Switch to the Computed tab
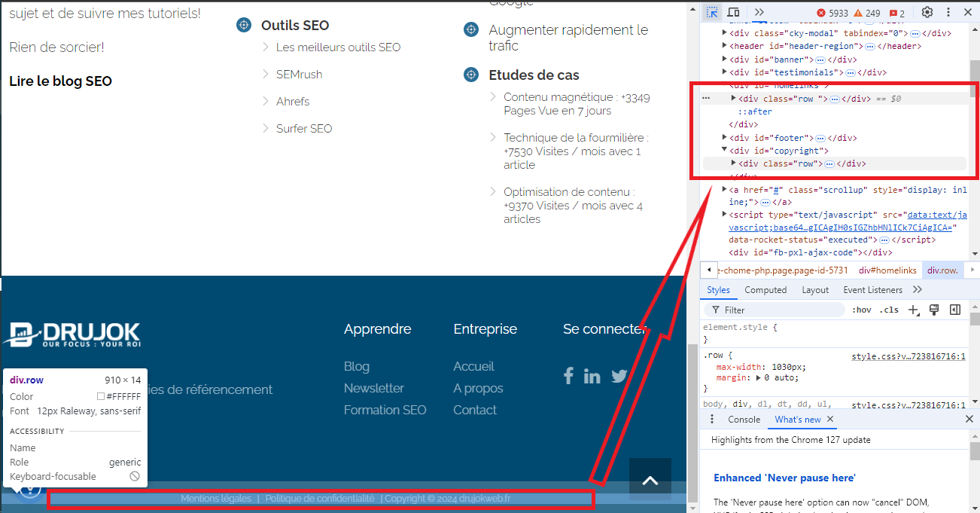This screenshot has height=513, width=980. [765, 290]
